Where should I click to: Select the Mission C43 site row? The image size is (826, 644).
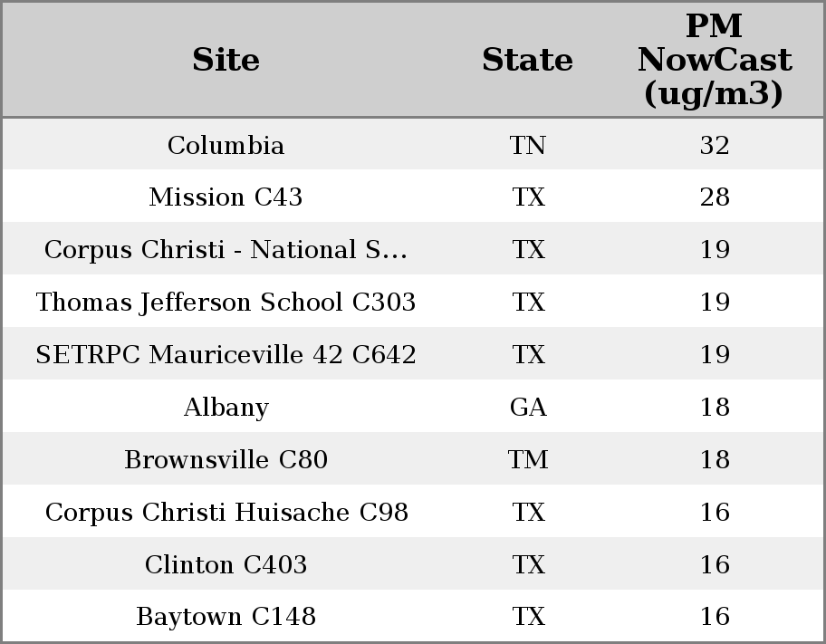point(226,197)
